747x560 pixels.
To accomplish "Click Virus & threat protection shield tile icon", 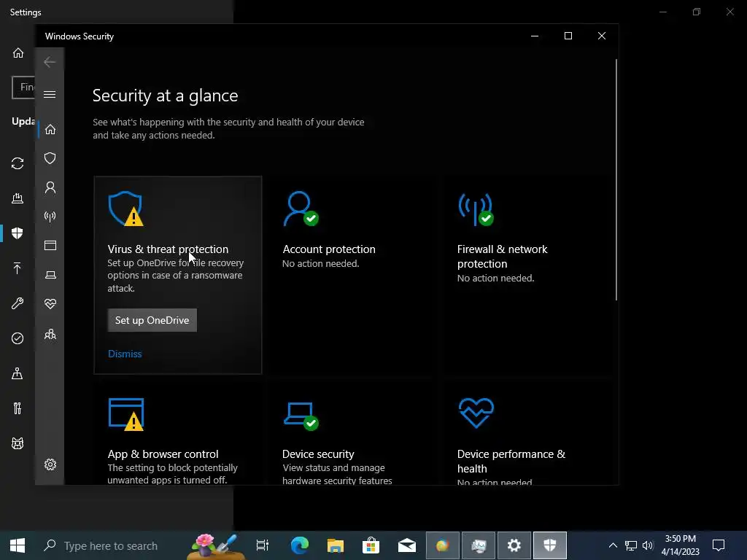I will [125, 209].
